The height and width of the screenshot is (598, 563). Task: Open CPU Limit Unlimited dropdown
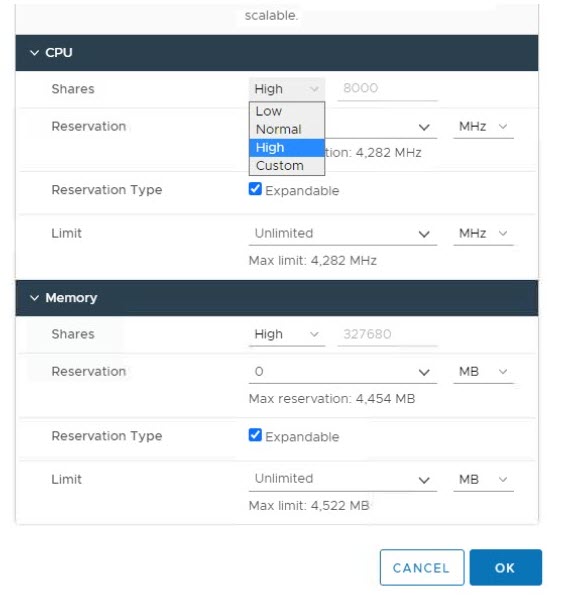[343, 233]
